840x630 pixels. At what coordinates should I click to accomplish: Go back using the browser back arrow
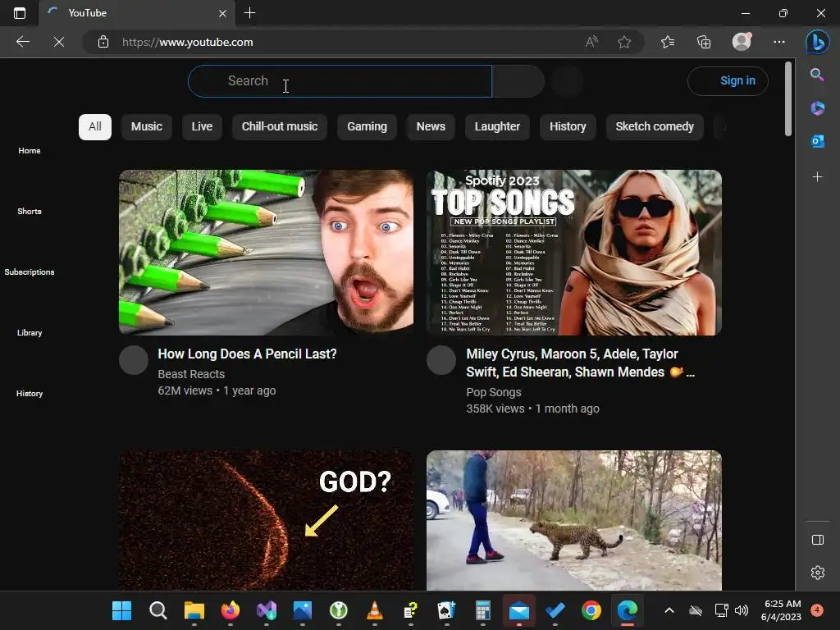tap(23, 42)
